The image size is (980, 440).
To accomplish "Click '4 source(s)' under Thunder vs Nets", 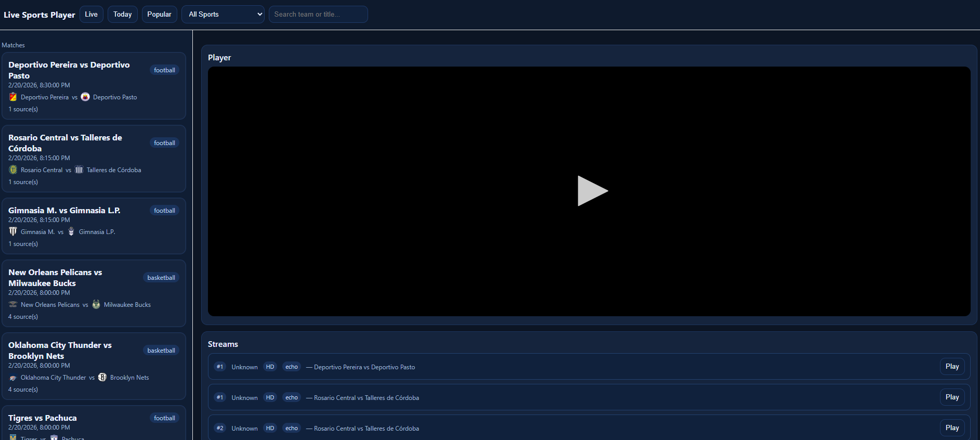I will (x=23, y=390).
